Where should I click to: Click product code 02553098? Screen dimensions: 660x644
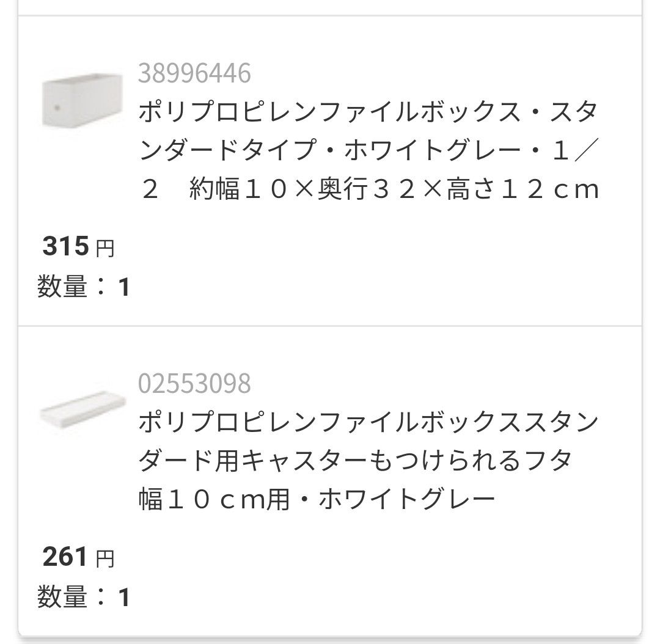[x=194, y=384]
